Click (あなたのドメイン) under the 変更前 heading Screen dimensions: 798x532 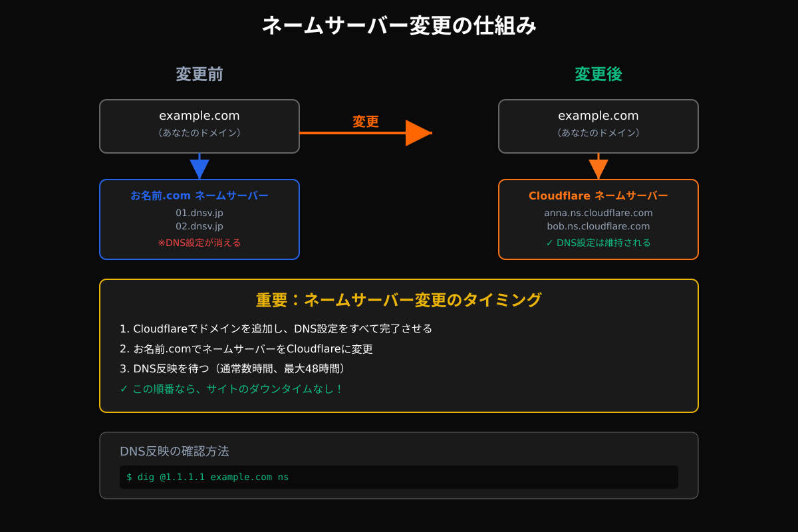coord(199,133)
